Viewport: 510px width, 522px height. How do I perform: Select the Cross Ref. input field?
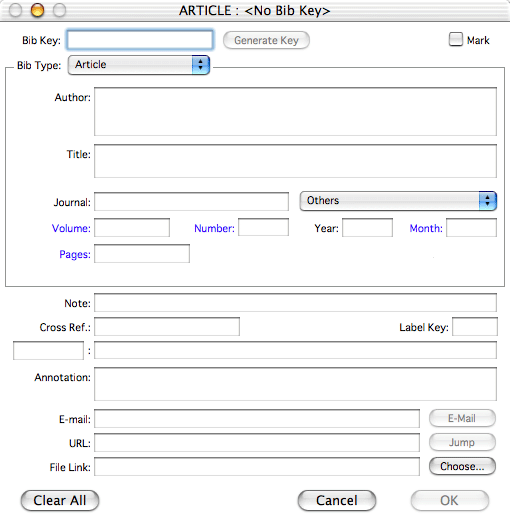tap(167, 327)
